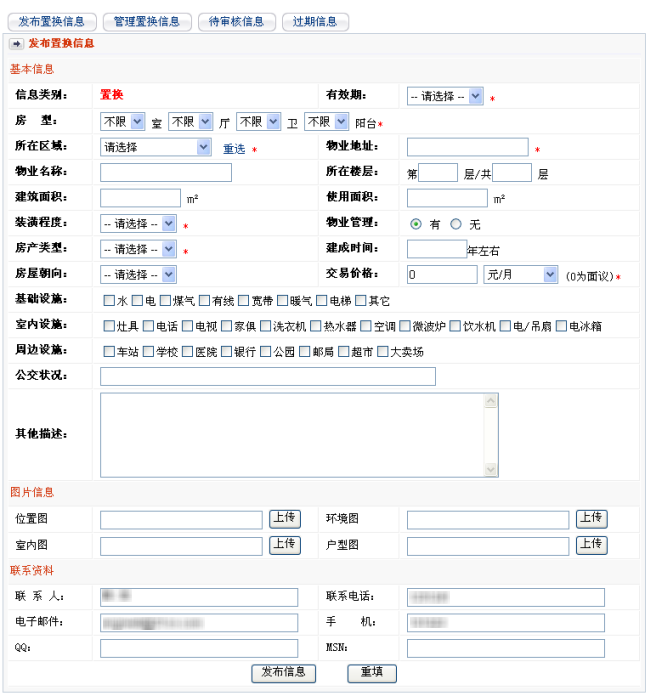650x699 pixels.
Task: Click scrollbar down arrow in 其他描述 box
Action: (491, 469)
